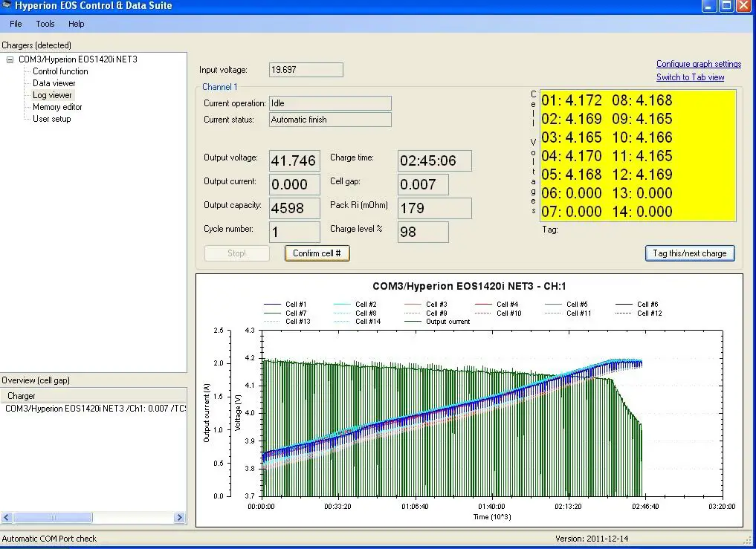Click the overview scrollbar right arrow
756x549 pixels.
(x=179, y=518)
